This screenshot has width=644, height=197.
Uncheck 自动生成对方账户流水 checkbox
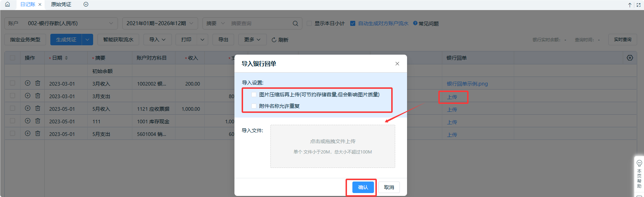pos(353,23)
